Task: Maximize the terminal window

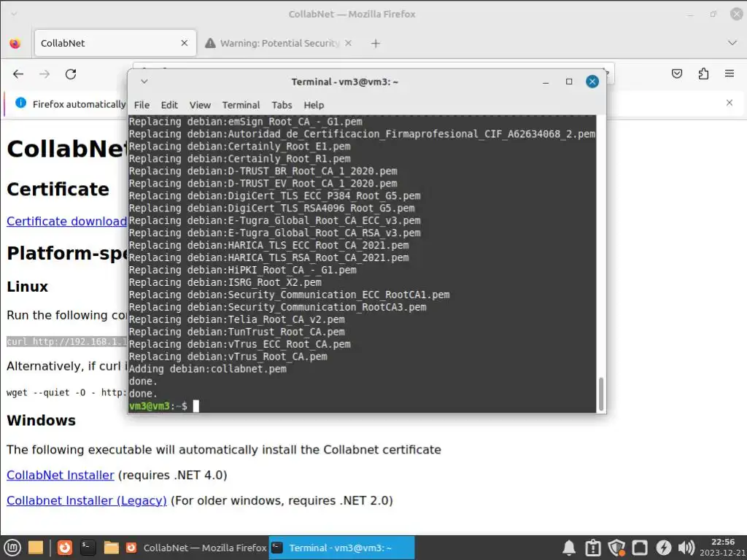Action: (x=569, y=82)
